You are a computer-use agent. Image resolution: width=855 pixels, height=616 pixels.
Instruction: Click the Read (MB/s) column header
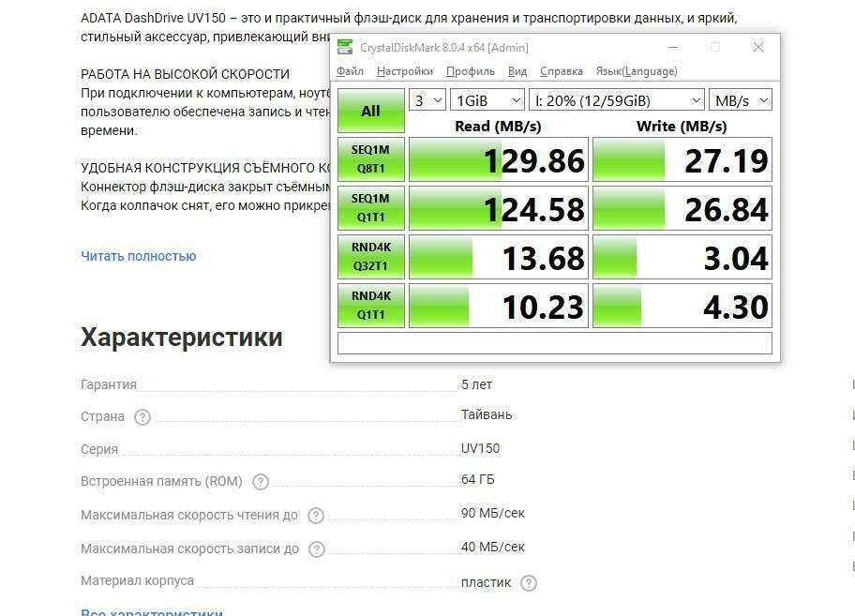[x=498, y=127]
